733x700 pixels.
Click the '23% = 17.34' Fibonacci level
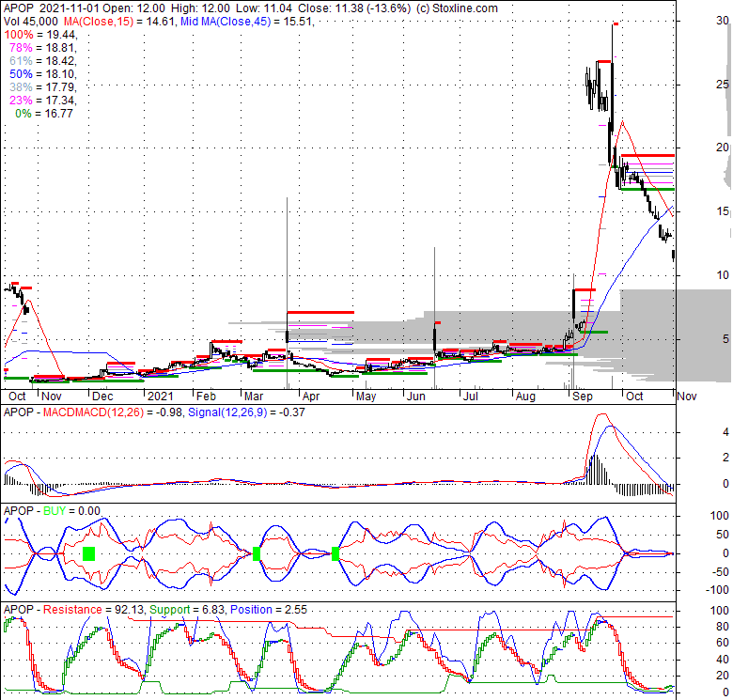[42, 100]
